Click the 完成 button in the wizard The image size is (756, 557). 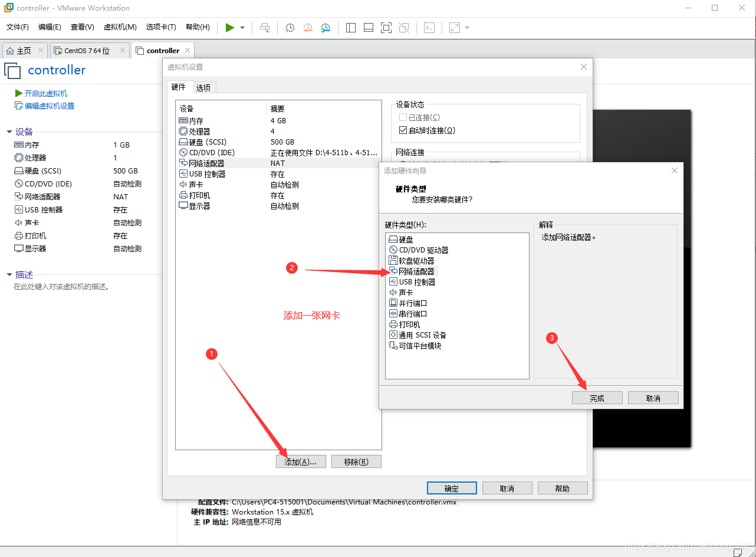(x=597, y=398)
